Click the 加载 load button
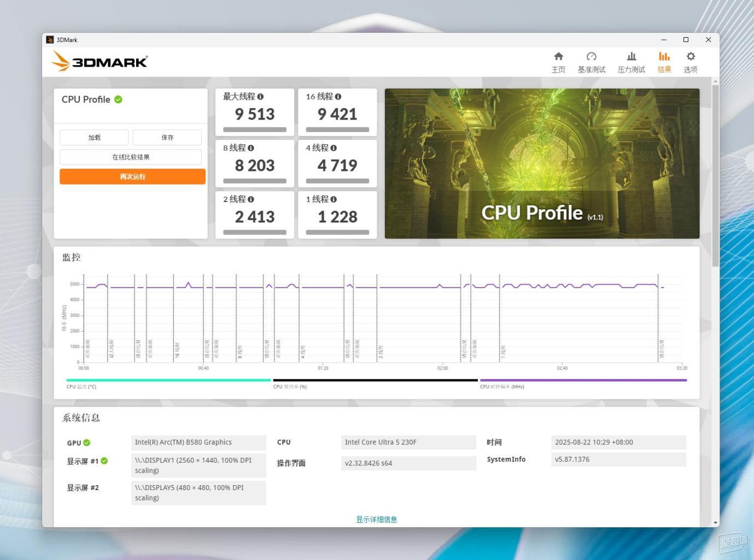 [x=94, y=137]
